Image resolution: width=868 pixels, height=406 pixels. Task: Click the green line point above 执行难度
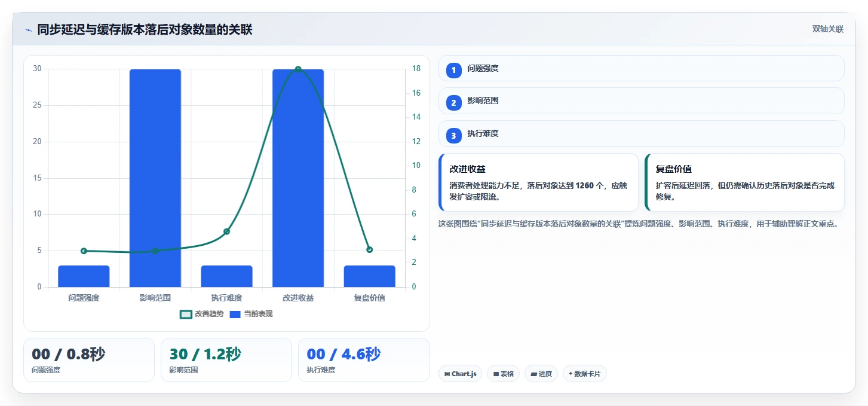226,231
